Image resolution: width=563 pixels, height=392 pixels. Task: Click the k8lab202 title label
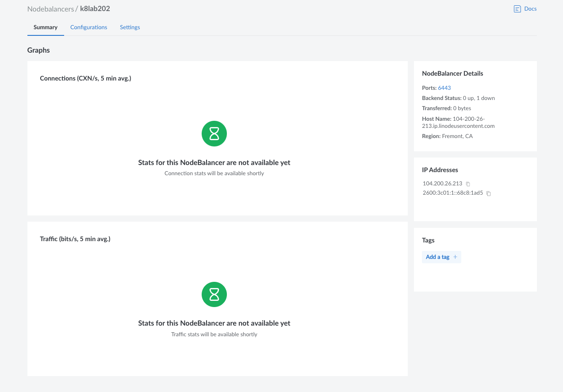point(95,9)
